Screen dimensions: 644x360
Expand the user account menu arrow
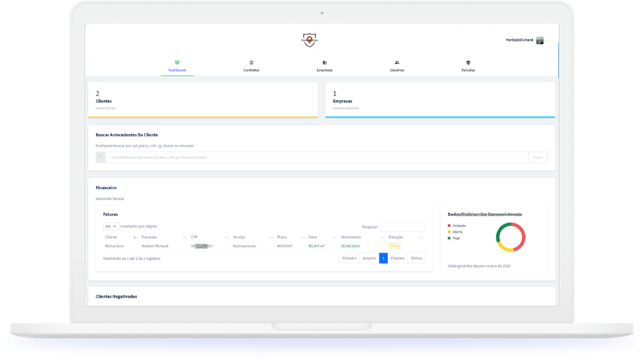[x=547, y=41]
